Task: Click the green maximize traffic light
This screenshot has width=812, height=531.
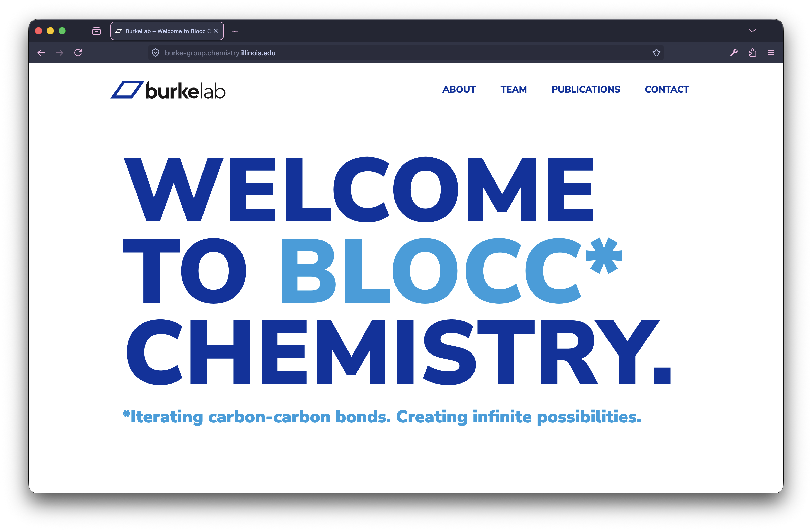Action: [x=62, y=31]
